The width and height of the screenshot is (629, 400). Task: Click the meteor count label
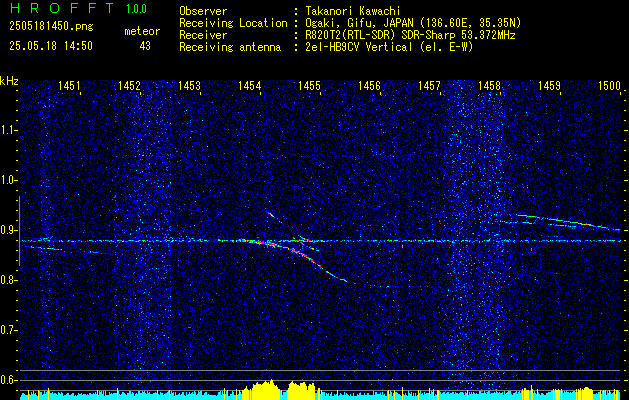click(142, 31)
